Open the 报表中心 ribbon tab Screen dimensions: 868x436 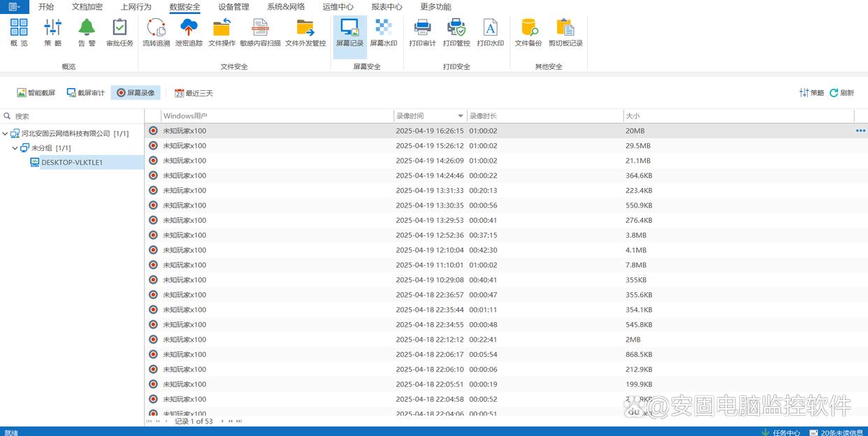click(386, 7)
